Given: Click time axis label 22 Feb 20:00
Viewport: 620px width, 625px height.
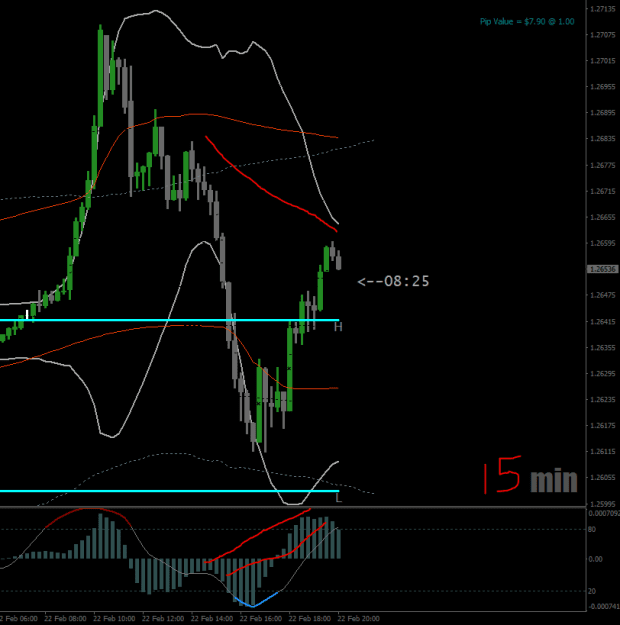Looking at the screenshot, I should (358, 619).
